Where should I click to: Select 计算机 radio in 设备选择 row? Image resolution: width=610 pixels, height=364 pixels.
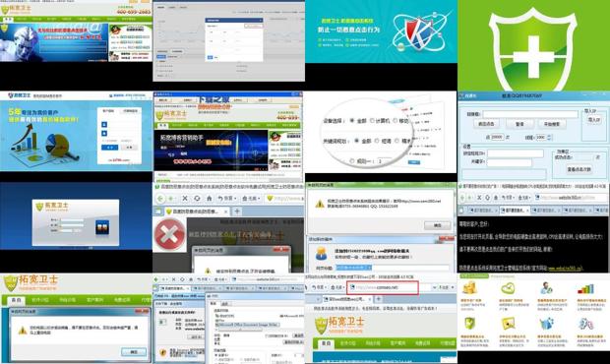pos(372,121)
